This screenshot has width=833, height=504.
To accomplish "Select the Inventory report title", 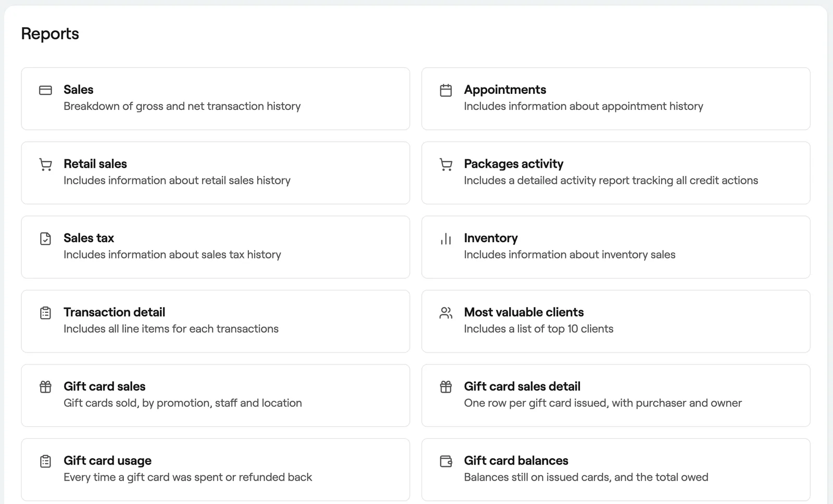I will [x=491, y=238].
